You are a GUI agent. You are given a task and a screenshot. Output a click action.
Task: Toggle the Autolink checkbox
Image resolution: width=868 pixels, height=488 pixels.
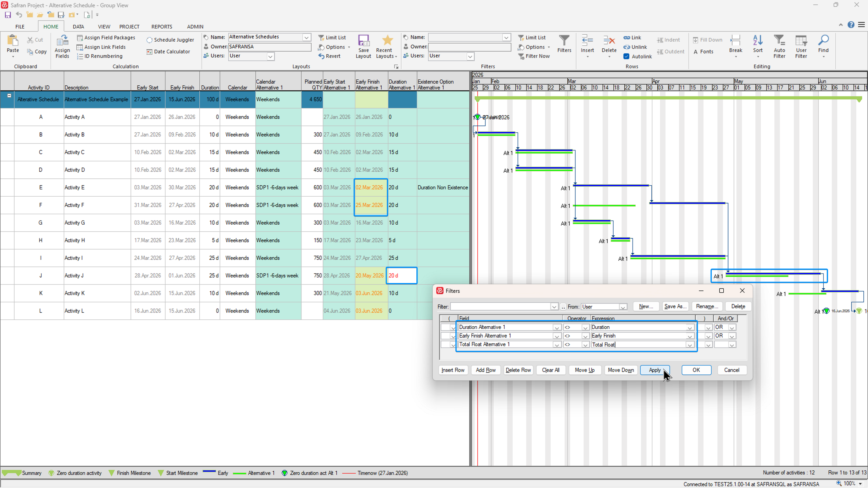(626, 56)
